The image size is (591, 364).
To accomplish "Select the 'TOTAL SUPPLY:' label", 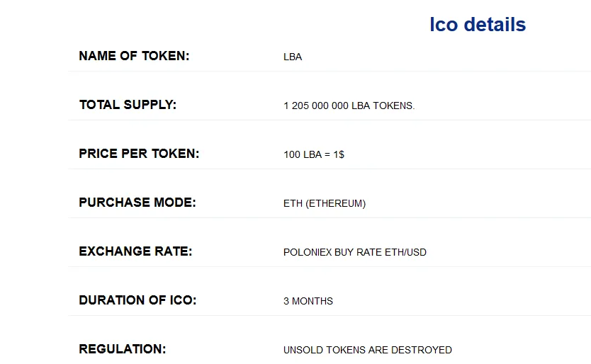I will click(128, 105).
